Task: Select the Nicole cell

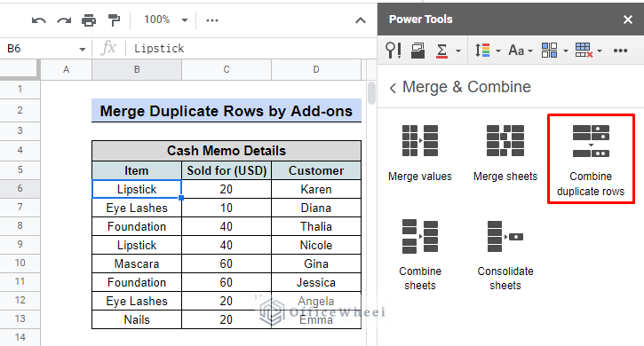Action: coord(316,246)
